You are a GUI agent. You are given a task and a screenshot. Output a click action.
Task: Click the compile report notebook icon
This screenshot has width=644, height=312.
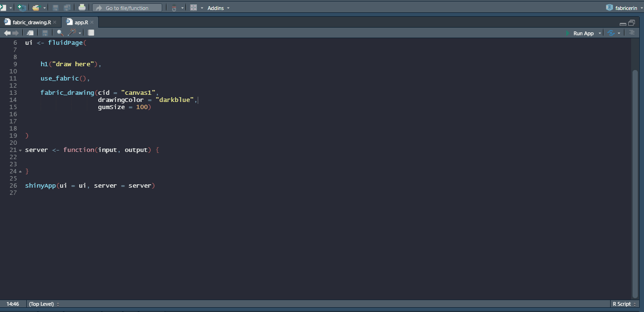[x=91, y=33]
